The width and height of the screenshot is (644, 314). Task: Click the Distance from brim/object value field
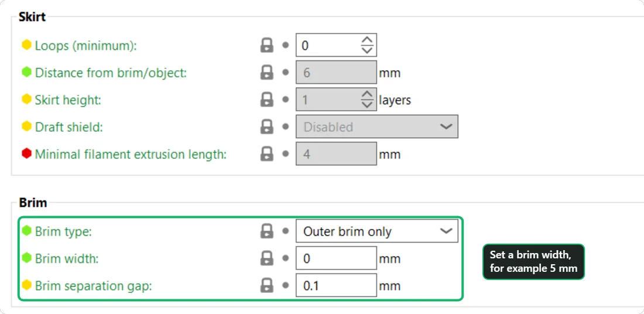click(337, 73)
